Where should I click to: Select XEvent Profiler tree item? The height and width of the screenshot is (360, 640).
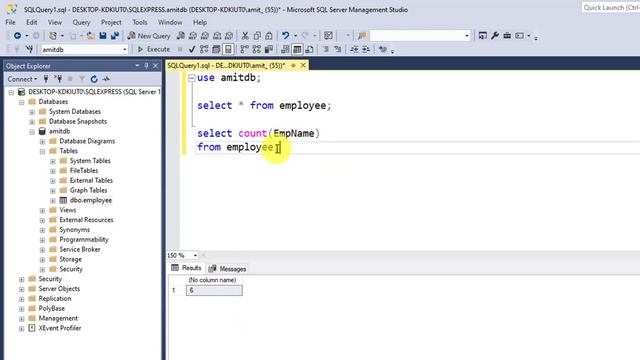pos(60,328)
